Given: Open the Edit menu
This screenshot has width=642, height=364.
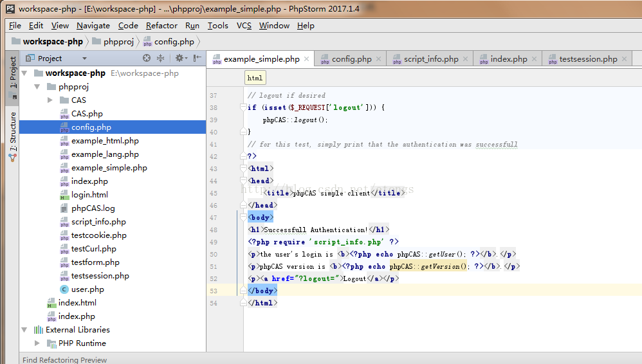Looking at the screenshot, I should click(36, 25).
